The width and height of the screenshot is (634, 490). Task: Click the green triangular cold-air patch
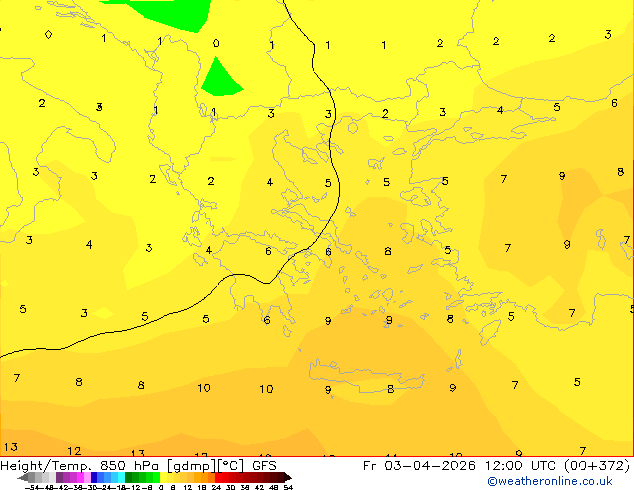220,79
